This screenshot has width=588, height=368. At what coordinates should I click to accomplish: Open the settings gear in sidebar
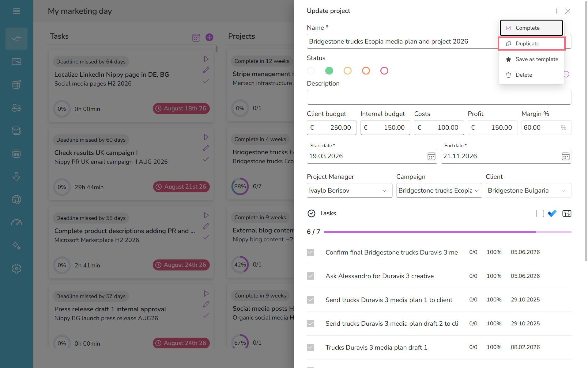tap(17, 269)
